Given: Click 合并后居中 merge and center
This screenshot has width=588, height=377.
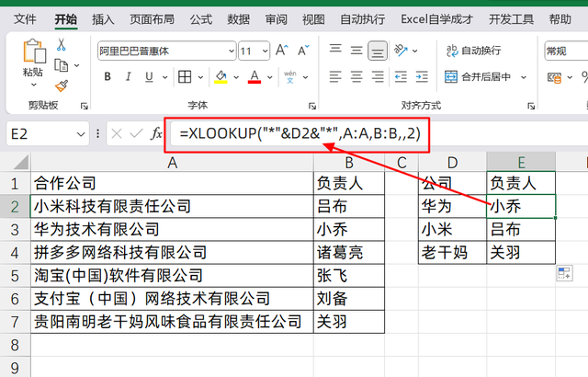Looking at the screenshot, I should tap(478, 77).
